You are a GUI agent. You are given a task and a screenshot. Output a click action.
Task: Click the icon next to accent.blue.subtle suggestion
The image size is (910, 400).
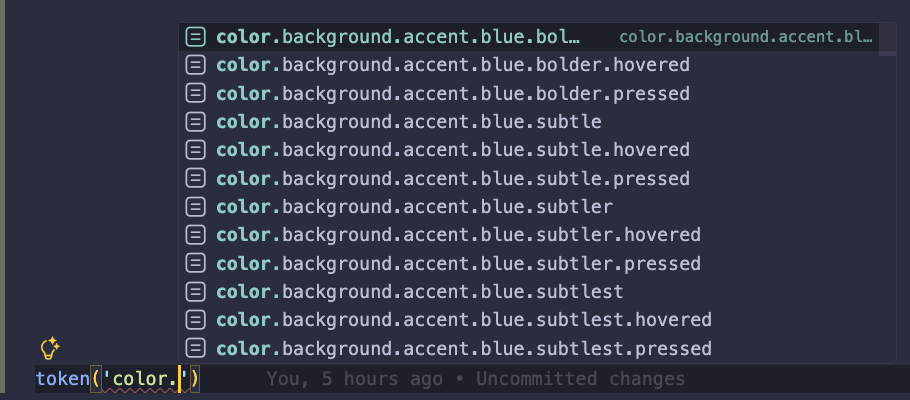[197, 122]
